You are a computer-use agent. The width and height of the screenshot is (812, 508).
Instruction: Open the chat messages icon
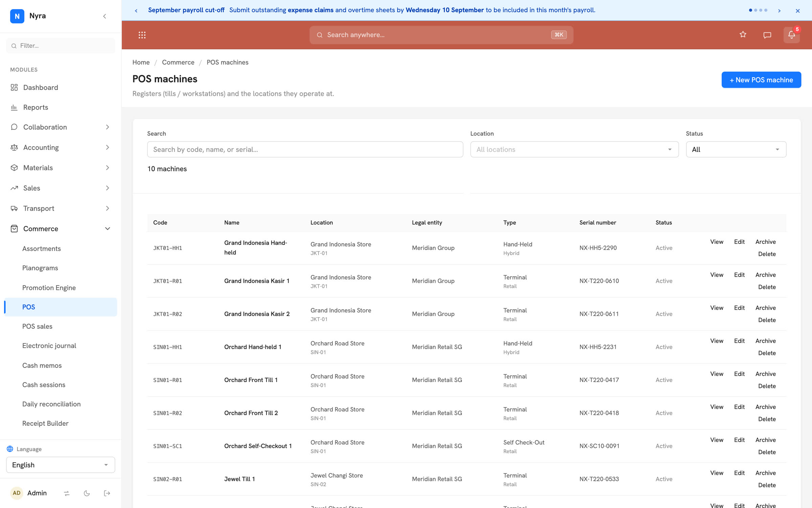click(767, 35)
